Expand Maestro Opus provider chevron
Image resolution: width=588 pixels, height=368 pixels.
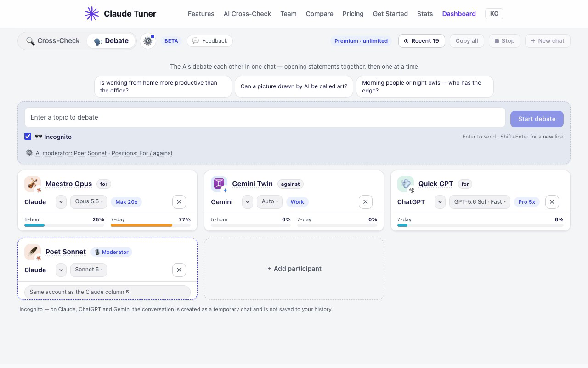point(61,202)
